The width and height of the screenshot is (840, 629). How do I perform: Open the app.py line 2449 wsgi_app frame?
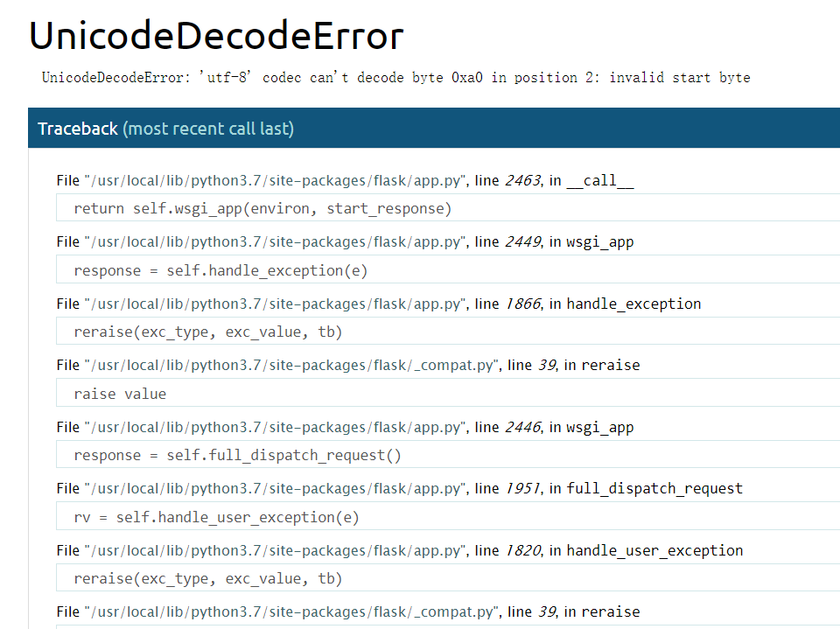tap(345, 242)
